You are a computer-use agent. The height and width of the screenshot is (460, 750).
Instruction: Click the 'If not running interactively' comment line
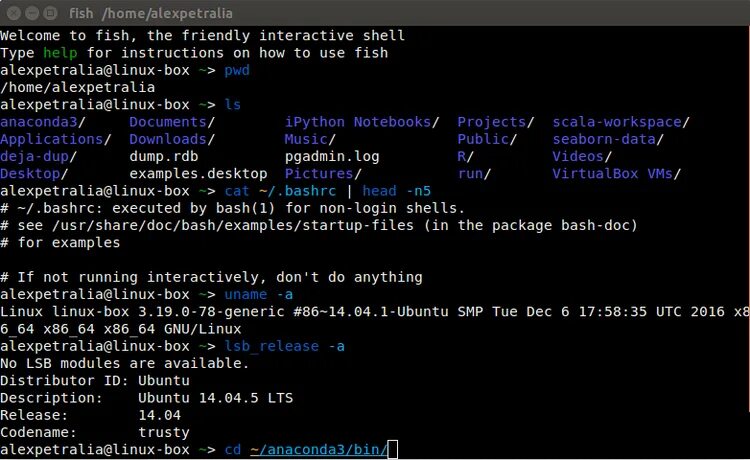[x=211, y=277]
